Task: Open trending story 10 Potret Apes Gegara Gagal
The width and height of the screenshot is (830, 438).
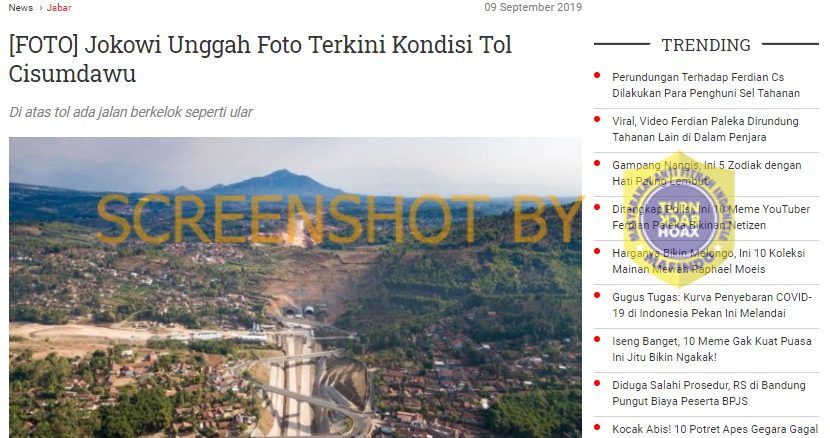Action: pos(715,429)
